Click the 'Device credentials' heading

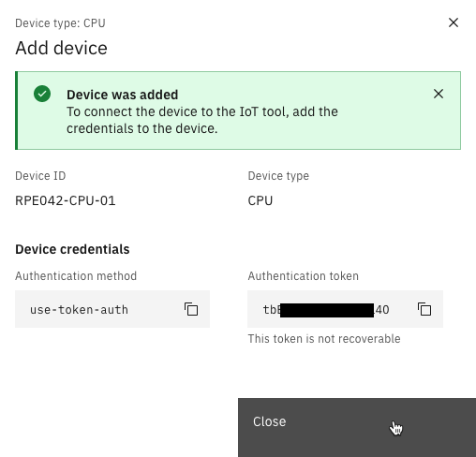(72, 249)
